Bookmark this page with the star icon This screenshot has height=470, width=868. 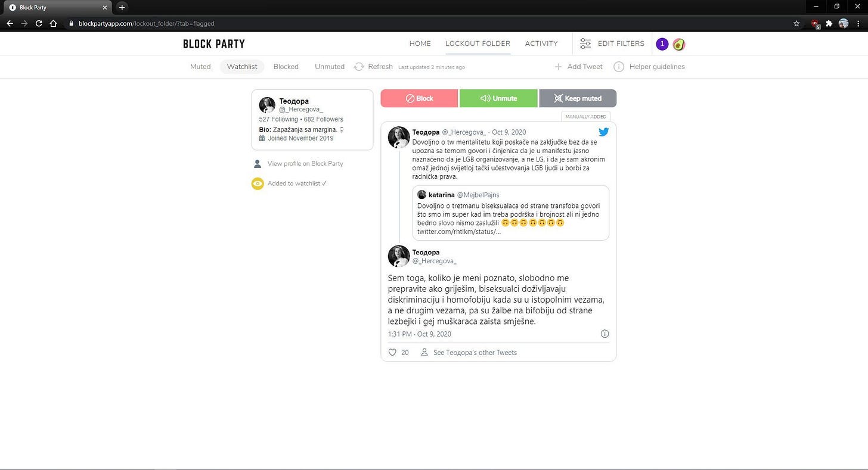(796, 23)
